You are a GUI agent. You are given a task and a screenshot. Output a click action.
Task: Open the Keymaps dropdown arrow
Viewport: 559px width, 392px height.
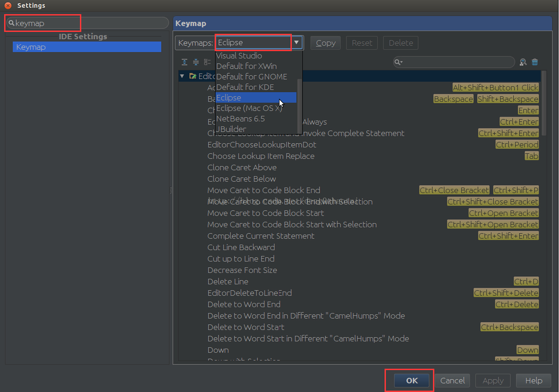coord(297,42)
